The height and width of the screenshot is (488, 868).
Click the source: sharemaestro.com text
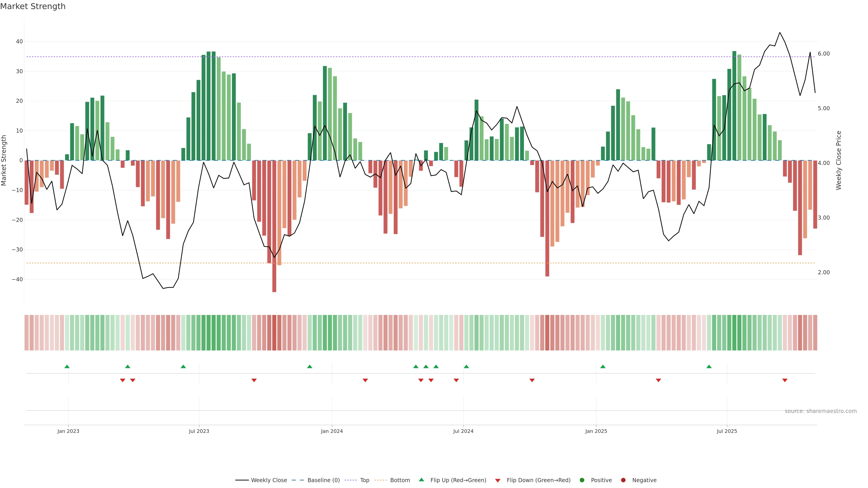[821, 411]
